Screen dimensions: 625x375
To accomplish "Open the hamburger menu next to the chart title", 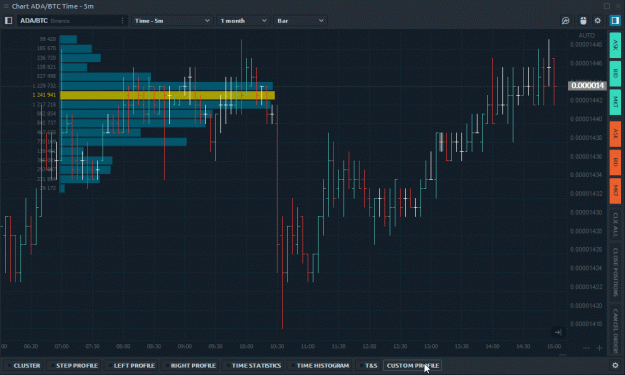I will tap(6, 6).
